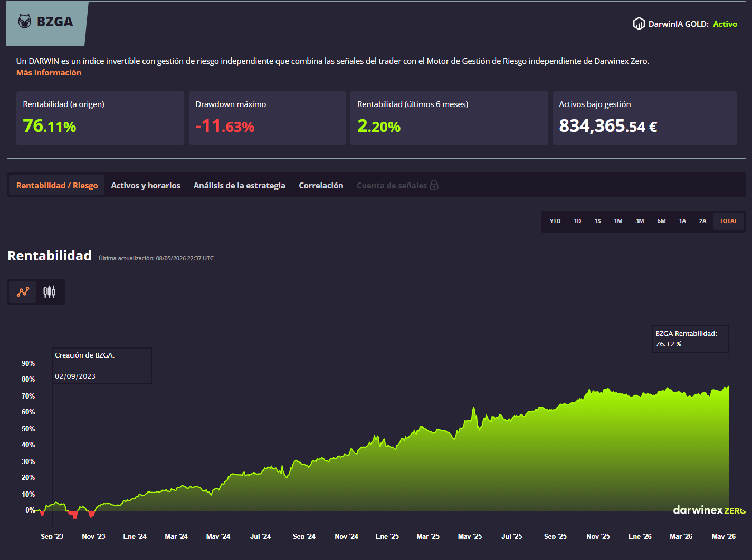Click the 02/09/2023 creation date
752x560 pixels.
tap(75, 376)
